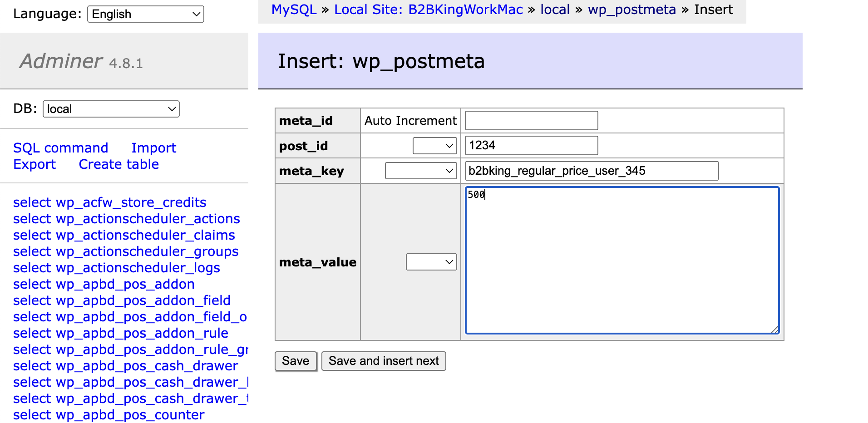Open meta_value function dropdown
868x423 pixels.
tap(431, 262)
